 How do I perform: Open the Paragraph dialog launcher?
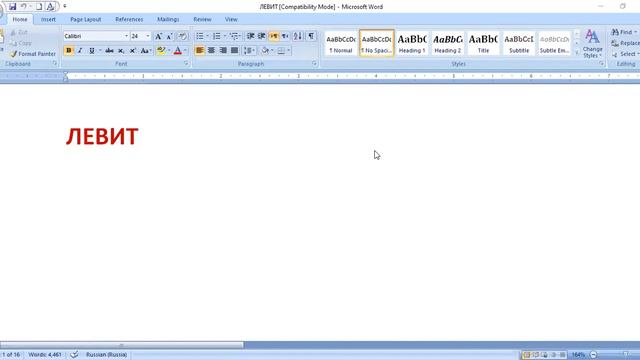pos(314,64)
